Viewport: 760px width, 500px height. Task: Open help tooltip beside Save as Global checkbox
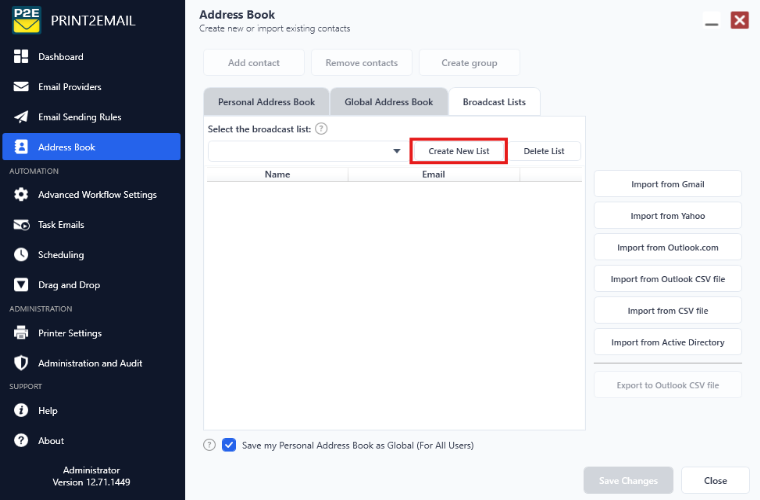coord(209,445)
